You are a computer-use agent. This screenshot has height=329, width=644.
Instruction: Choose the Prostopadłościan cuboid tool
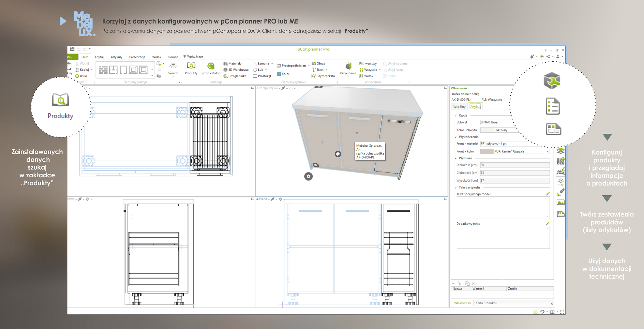[291, 66]
